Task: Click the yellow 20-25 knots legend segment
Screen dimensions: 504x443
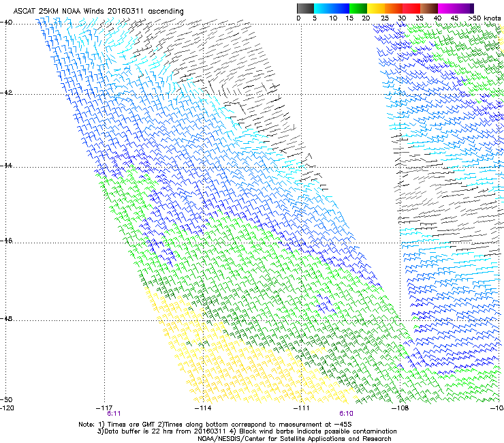Action: 376,8
